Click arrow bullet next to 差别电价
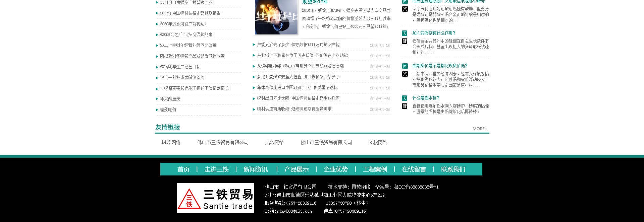This screenshot has width=644, height=222. pos(157,110)
